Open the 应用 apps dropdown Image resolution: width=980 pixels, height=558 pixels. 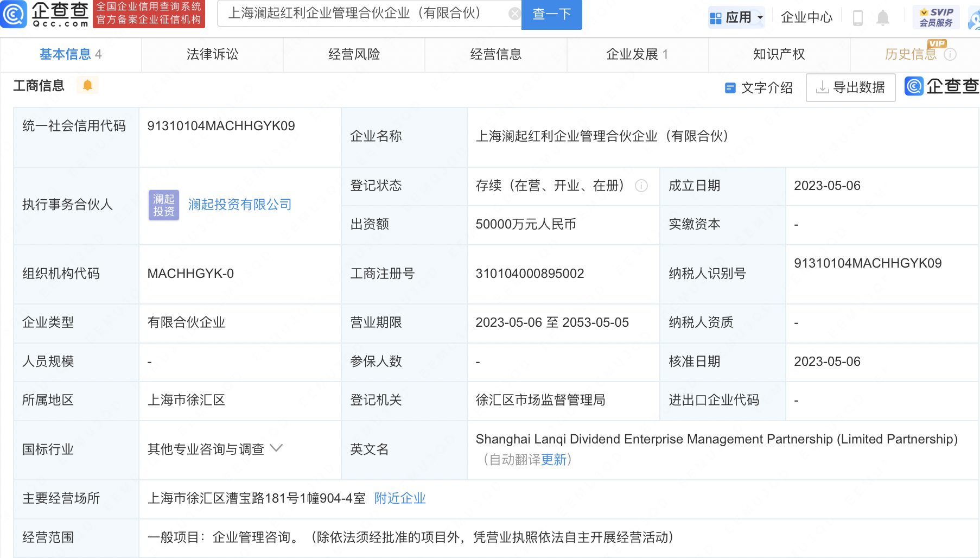(x=736, y=17)
